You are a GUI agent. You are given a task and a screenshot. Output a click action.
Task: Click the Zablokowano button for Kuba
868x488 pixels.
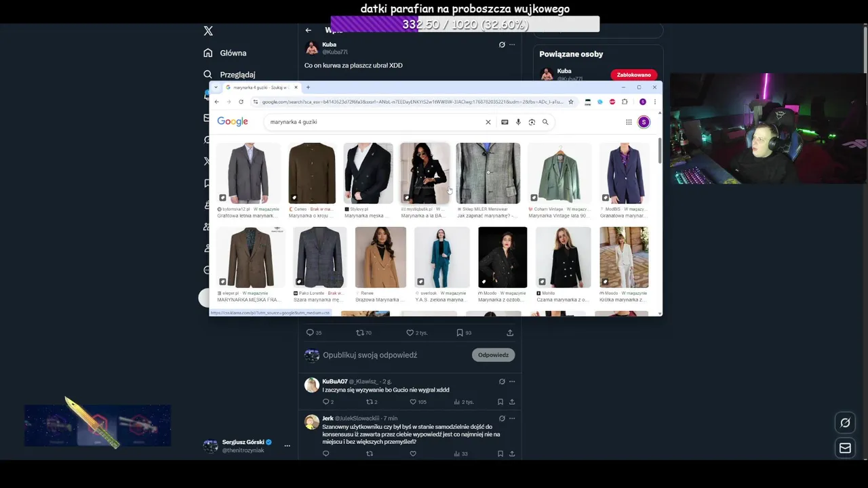click(633, 75)
